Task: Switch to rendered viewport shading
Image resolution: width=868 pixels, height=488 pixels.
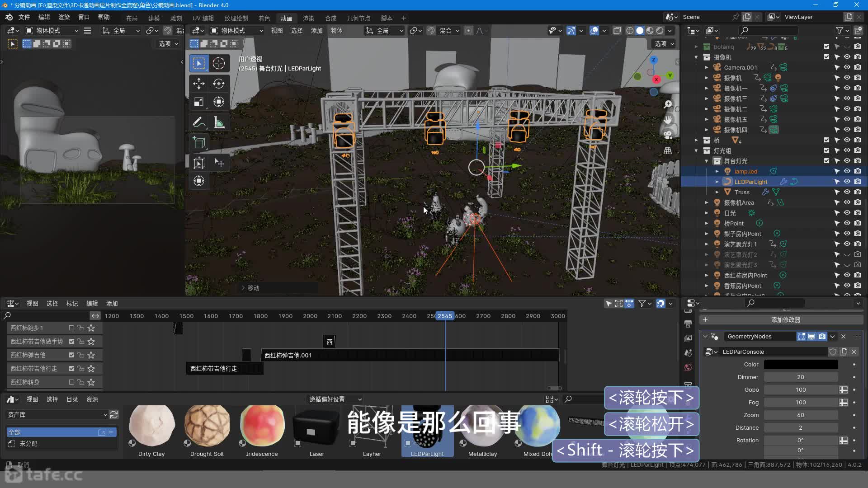Action: tap(660, 31)
